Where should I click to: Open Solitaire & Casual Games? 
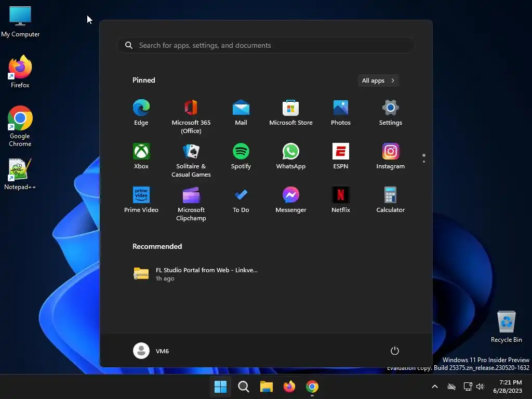[191, 161]
